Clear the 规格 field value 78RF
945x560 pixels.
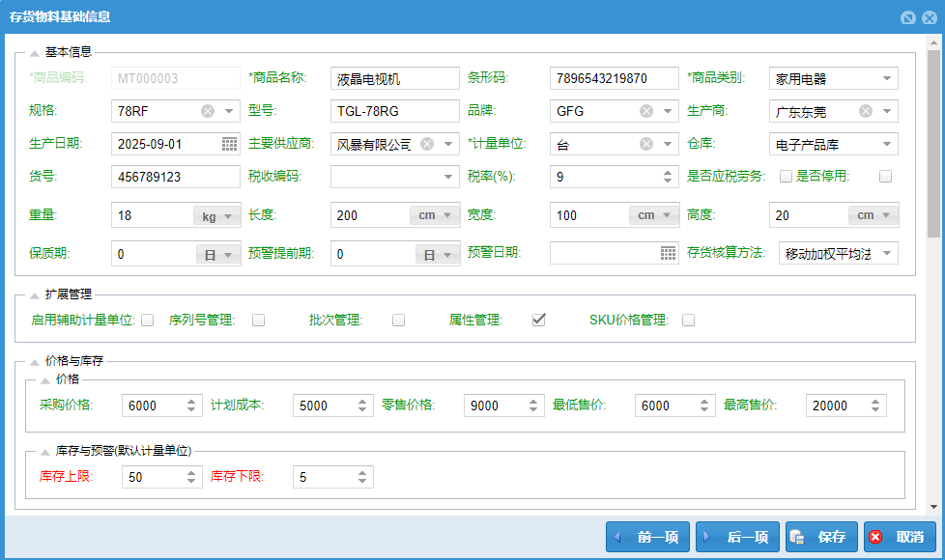[x=208, y=111]
